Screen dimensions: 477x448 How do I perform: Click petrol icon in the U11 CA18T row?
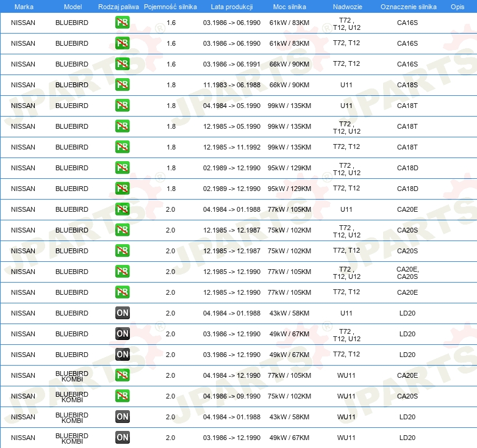(x=122, y=106)
